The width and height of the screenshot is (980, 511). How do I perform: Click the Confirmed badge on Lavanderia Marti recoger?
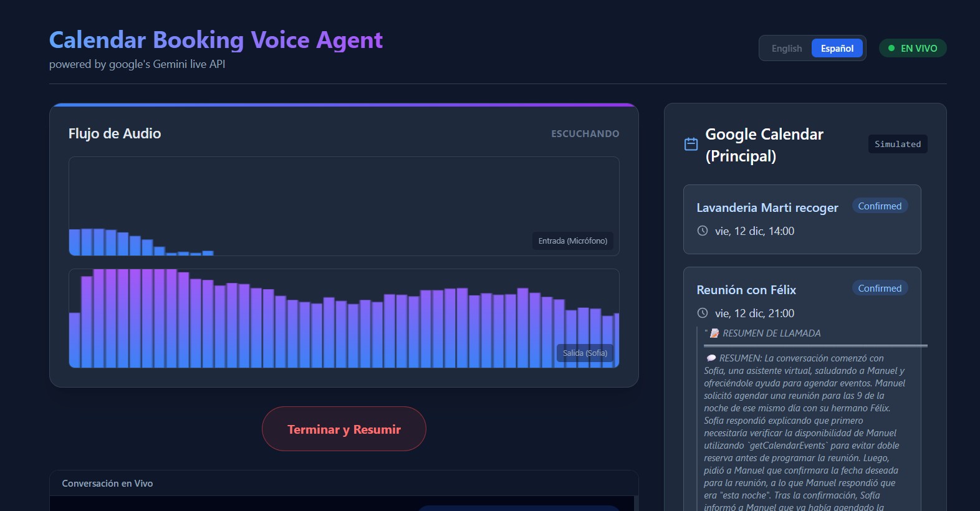click(880, 205)
